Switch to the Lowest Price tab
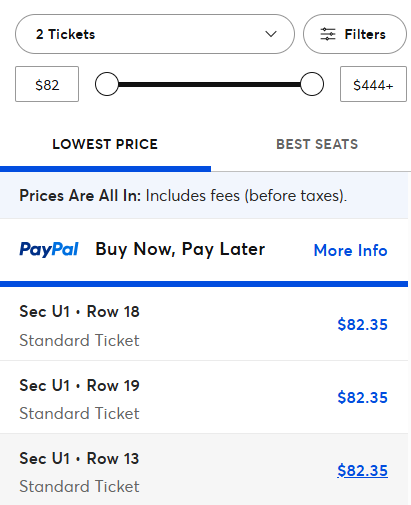411x505 pixels. point(105,144)
